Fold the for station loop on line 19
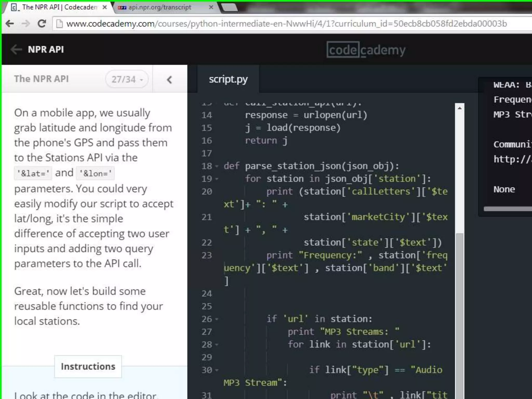The height and width of the screenshot is (399, 532). (x=217, y=179)
